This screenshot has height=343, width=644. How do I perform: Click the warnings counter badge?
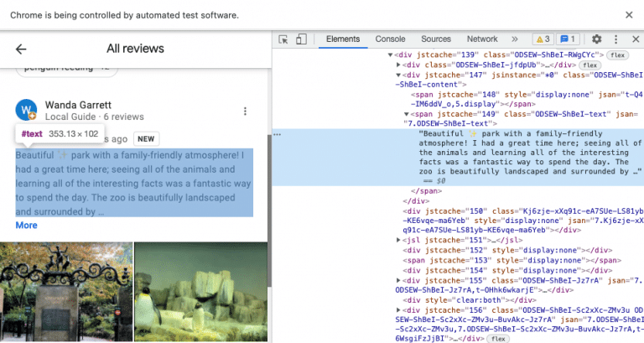click(x=542, y=39)
